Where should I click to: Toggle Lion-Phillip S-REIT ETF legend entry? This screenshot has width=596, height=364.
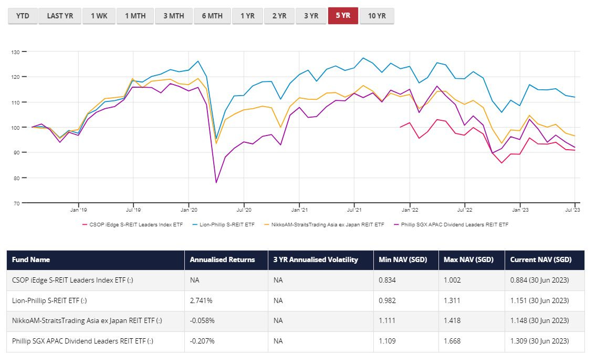[x=223, y=225]
